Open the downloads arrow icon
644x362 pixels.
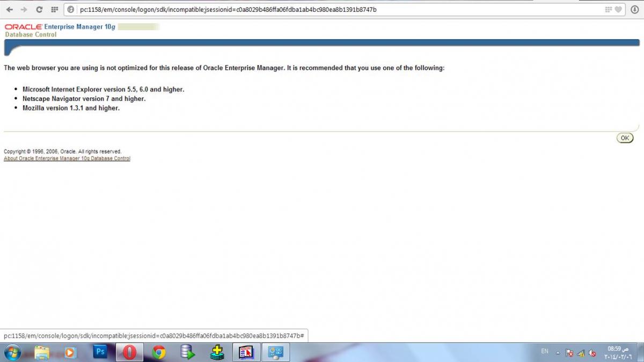pyautogui.click(x=634, y=10)
